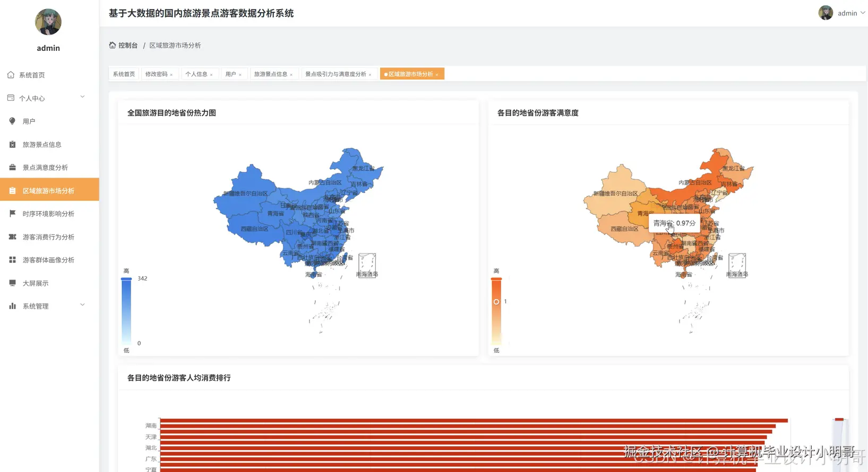Click the sidebar admin avatar
Viewport: 868px width, 472px height.
point(48,22)
